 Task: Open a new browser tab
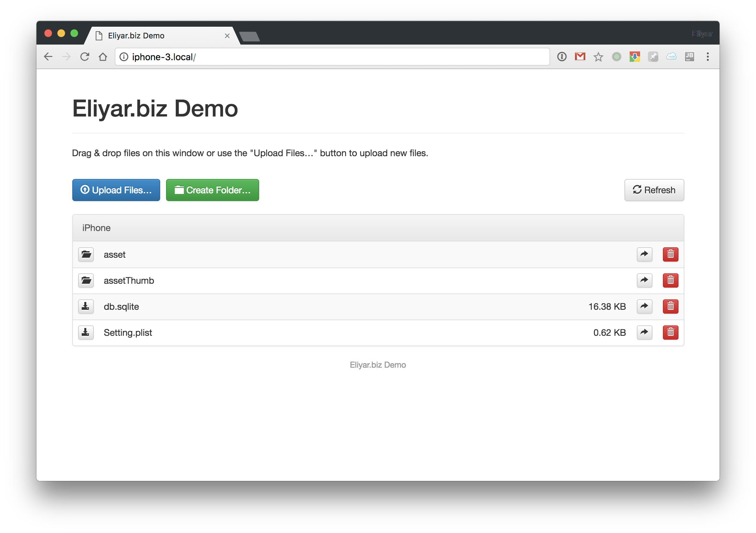[250, 36]
